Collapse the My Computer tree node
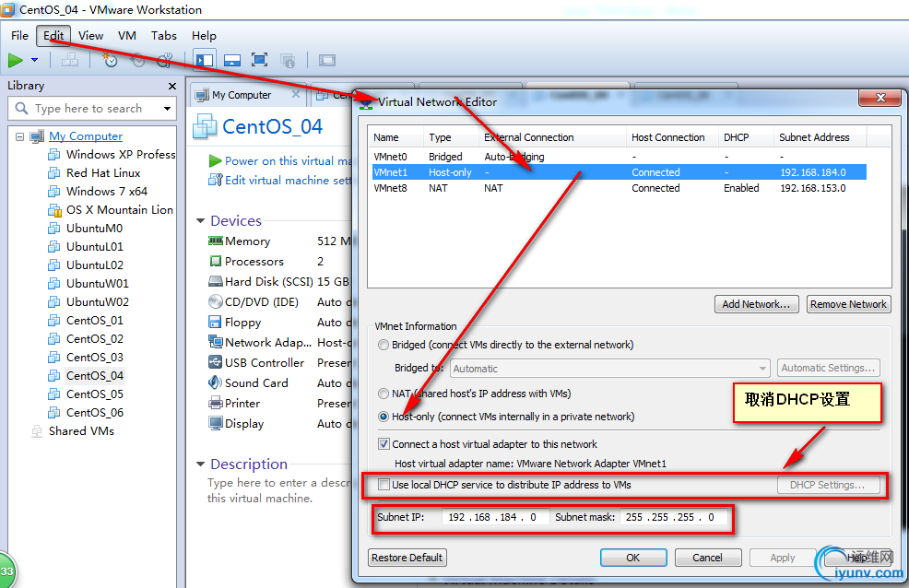 (19, 136)
